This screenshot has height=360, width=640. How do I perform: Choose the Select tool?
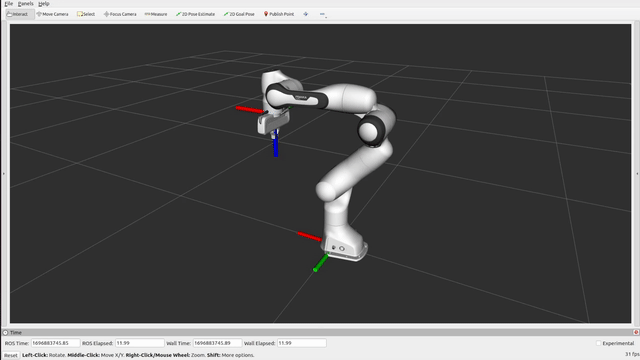point(86,14)
